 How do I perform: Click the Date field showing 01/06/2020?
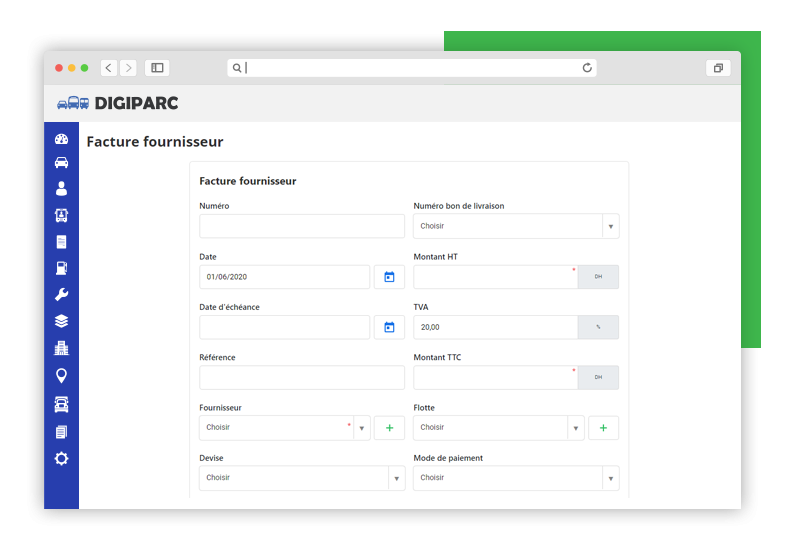[x=284, y=277]
